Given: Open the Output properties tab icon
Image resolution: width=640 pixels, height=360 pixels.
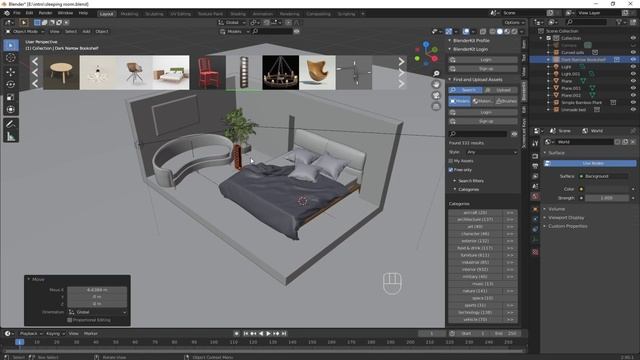Looking at the screenshot, I should pyautogui.click(x=535, y=166).
